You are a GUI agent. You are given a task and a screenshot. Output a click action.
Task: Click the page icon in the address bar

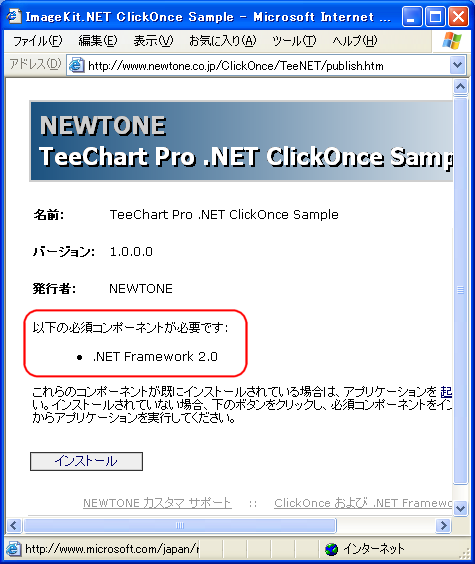point(77,65)
